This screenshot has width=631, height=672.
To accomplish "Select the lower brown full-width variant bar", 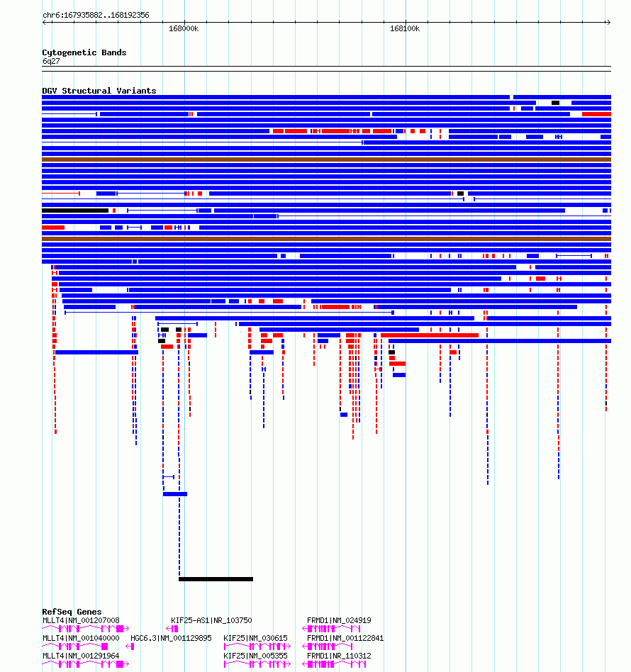I will pyautogui.click(x=326, y=239).
